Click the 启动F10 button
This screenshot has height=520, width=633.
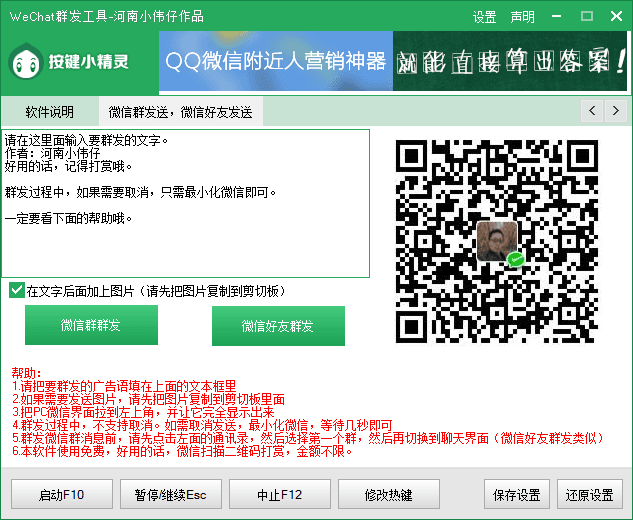(62, 494)
